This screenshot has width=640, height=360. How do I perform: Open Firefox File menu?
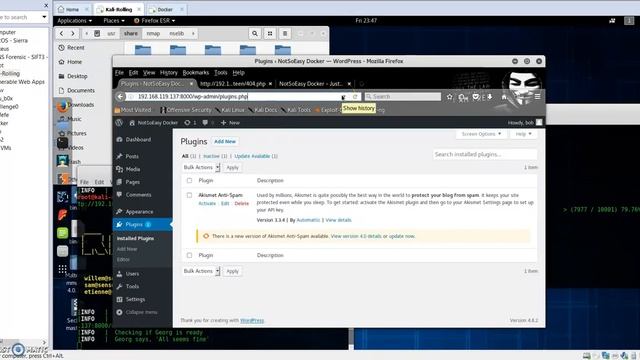pyautogui.click(x=119, y=73)
